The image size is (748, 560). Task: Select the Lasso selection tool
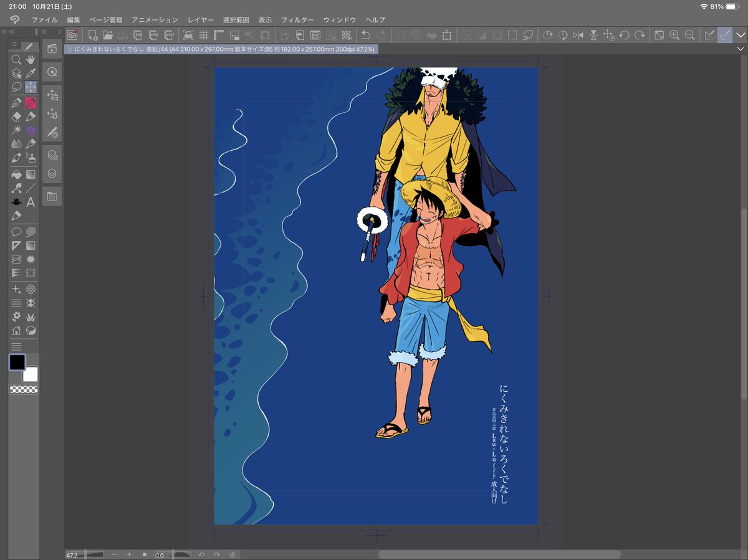pyautogui.click(x=16, y=87)
